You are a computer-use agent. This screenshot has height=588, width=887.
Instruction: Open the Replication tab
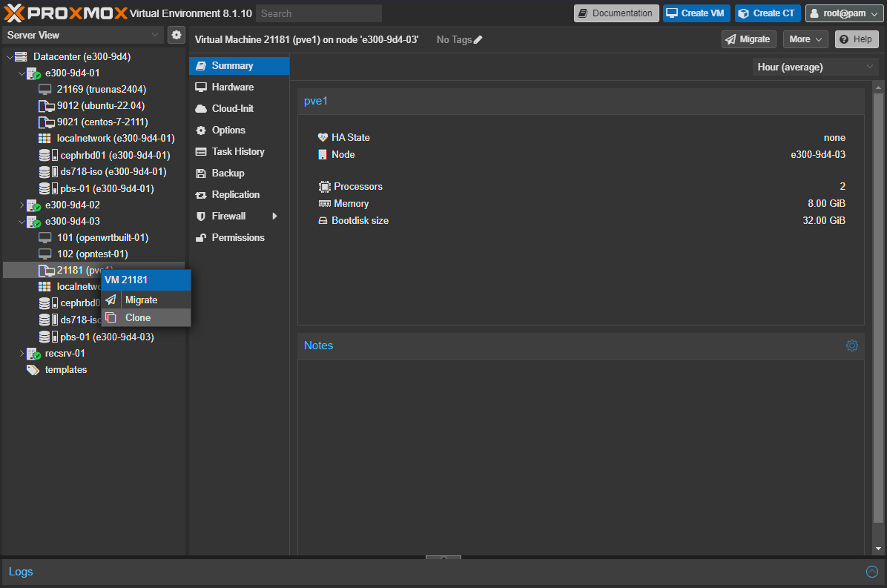[x=240, y=194]
